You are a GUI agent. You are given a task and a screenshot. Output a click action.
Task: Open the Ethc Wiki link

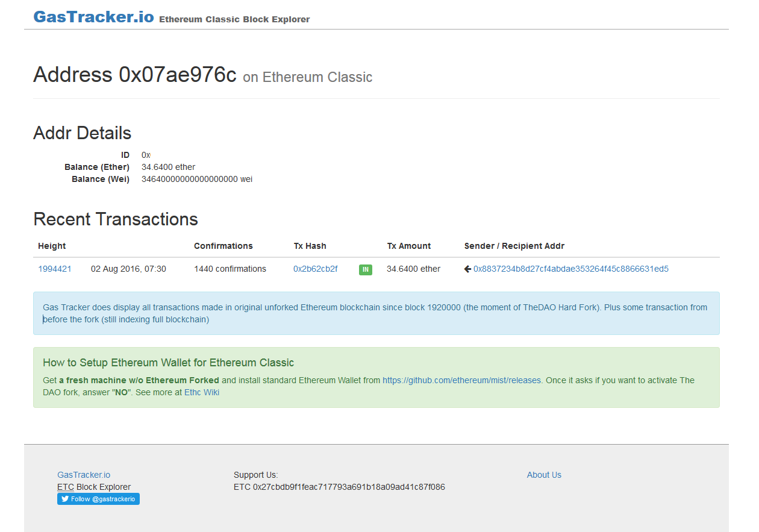tap(202, 392)
